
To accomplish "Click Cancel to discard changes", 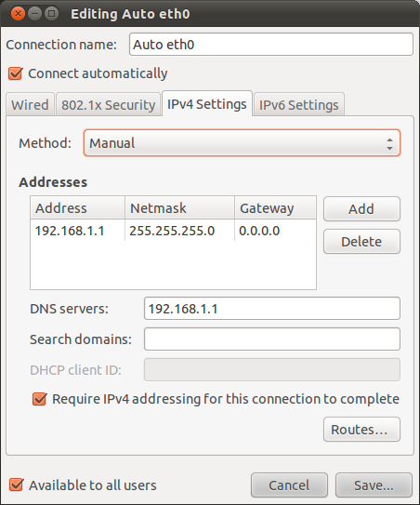I will (289, 485).
